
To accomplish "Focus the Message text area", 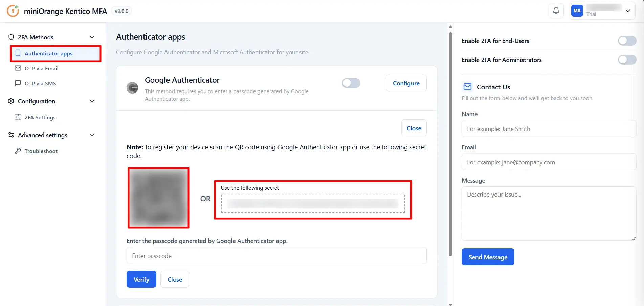I will click(x=549, y=213).
